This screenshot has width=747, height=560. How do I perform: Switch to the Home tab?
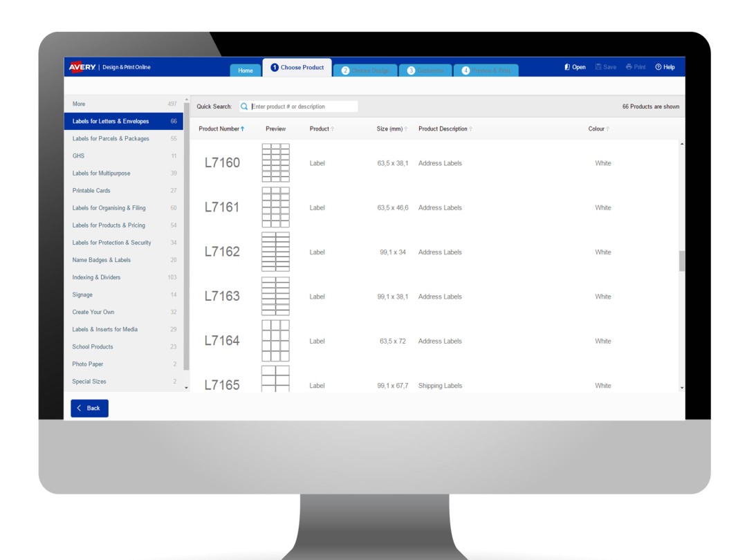(x=246, y=70)
